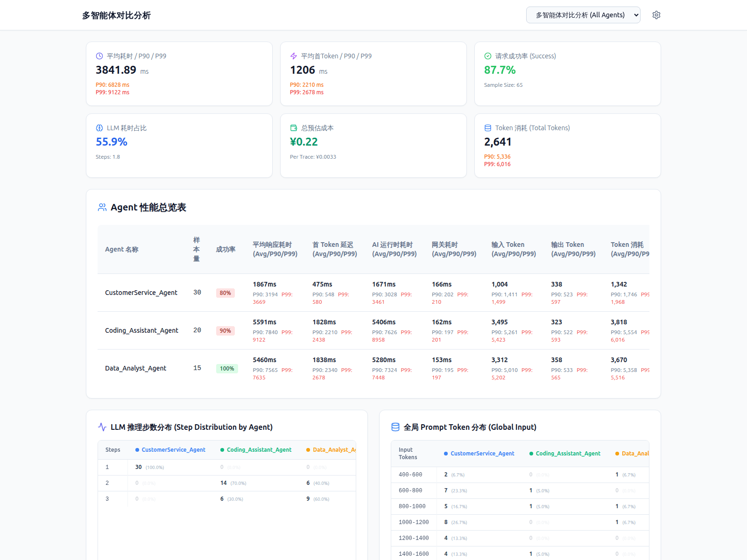Click the Data_Analyst_Agent row name

click(135, 368)
